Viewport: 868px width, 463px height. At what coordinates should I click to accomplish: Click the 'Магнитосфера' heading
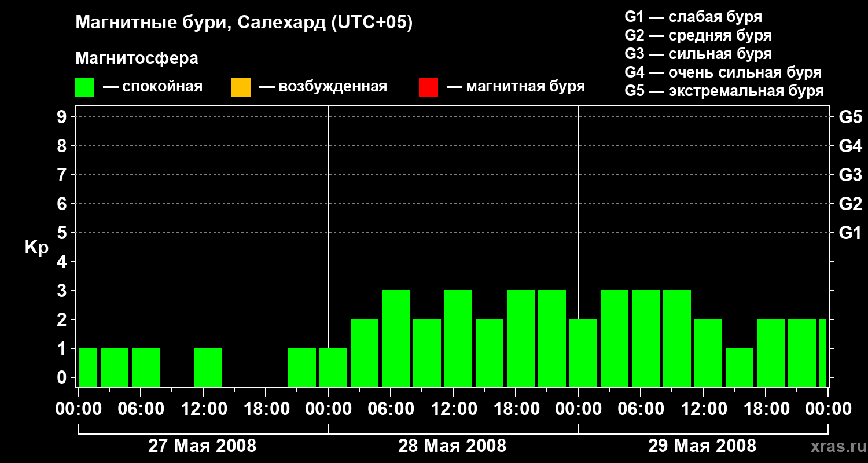point(137,58)
